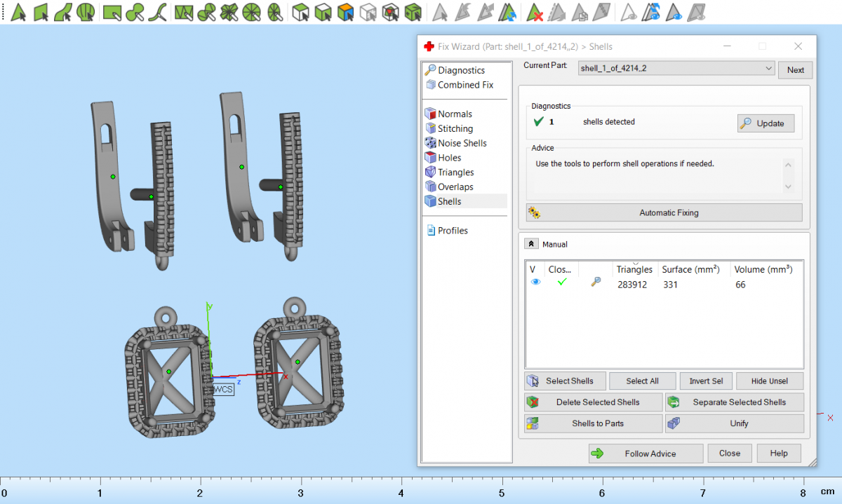Click the Automatic Fixing button
Viewport: 842px width, 504px height.
pos(664,212)
